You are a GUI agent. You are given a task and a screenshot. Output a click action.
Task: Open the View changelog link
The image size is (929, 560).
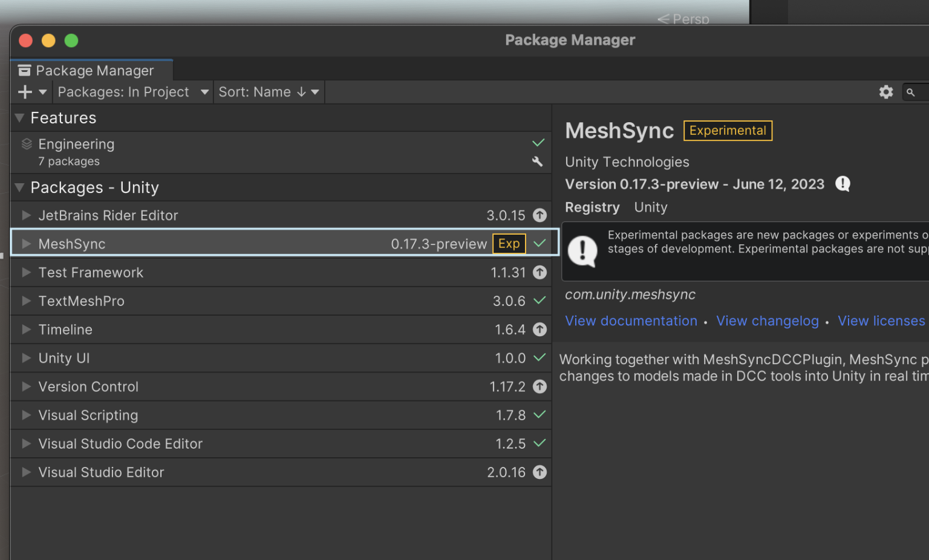tap(767, 321)
